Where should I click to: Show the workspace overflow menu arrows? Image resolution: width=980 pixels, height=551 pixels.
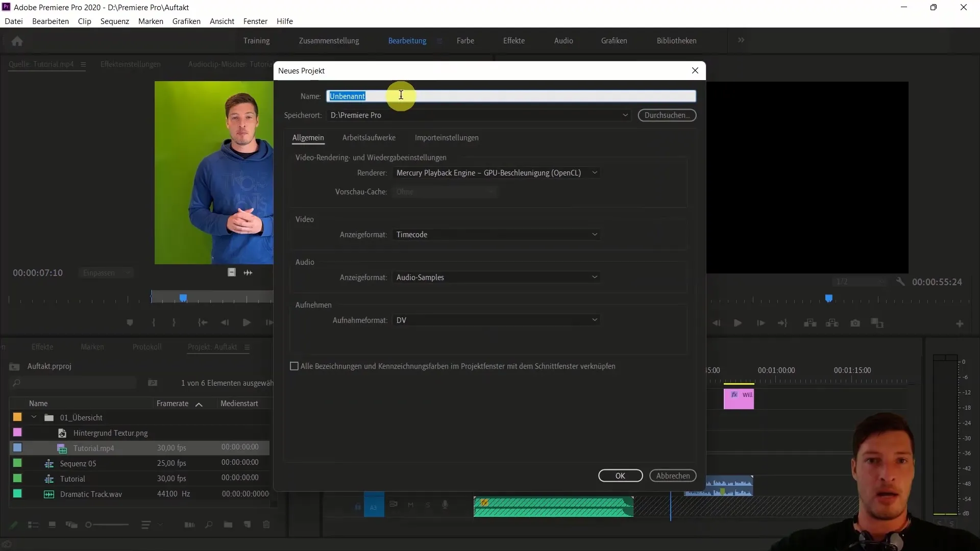tap(741, 40)
